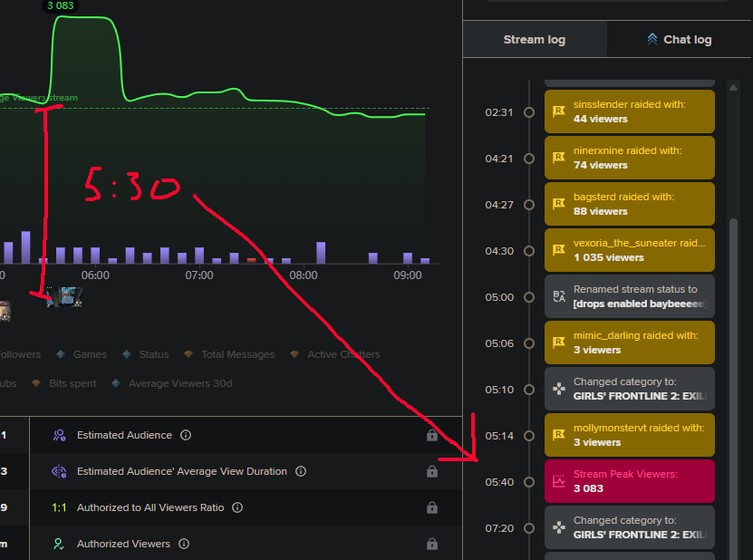753x560 pixels.
Task: Select the 04:21 timeline marker circle
Action: click(x=529, y=159)
